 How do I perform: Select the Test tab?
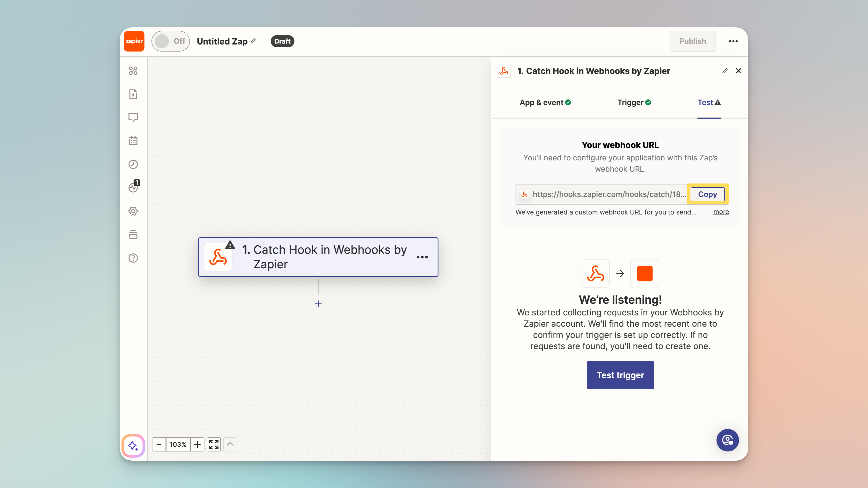709,102
